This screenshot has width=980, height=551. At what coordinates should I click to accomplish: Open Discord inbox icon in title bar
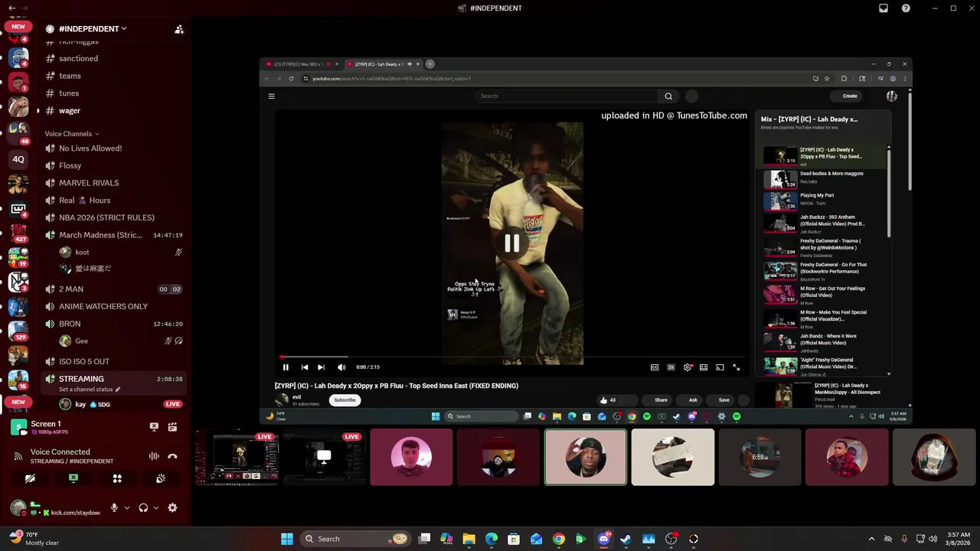click(884, 8)
